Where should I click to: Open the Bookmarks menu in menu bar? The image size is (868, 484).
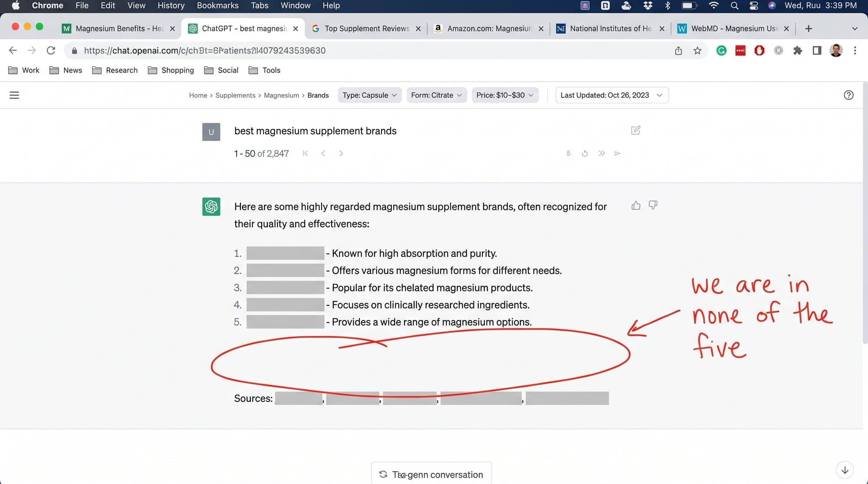(217, 6)
